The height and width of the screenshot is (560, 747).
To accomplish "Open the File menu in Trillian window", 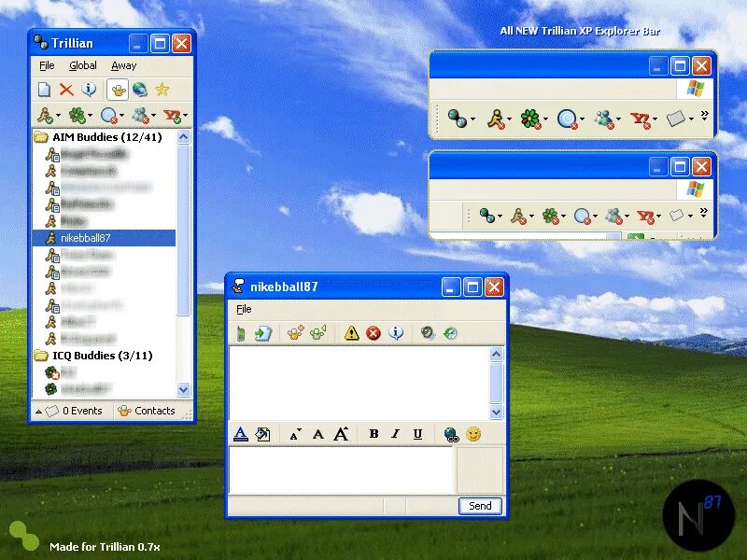I will coord(47,65).
